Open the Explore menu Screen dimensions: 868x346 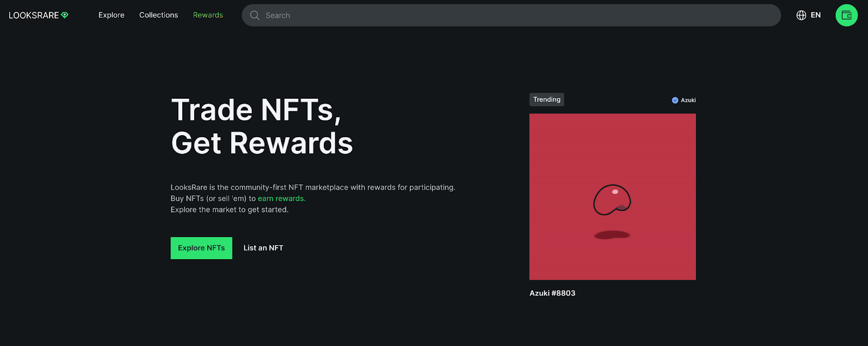coord(111,15)
